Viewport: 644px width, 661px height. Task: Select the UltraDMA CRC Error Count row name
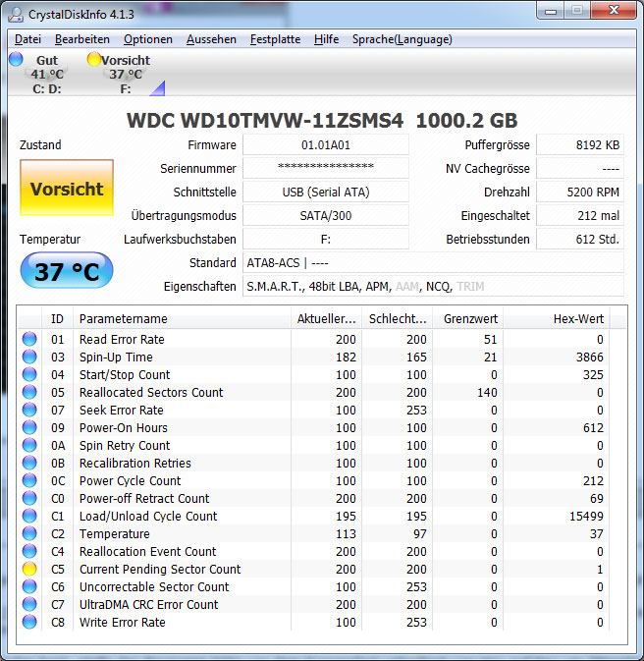pyautogui.click(x=149, y=604)
